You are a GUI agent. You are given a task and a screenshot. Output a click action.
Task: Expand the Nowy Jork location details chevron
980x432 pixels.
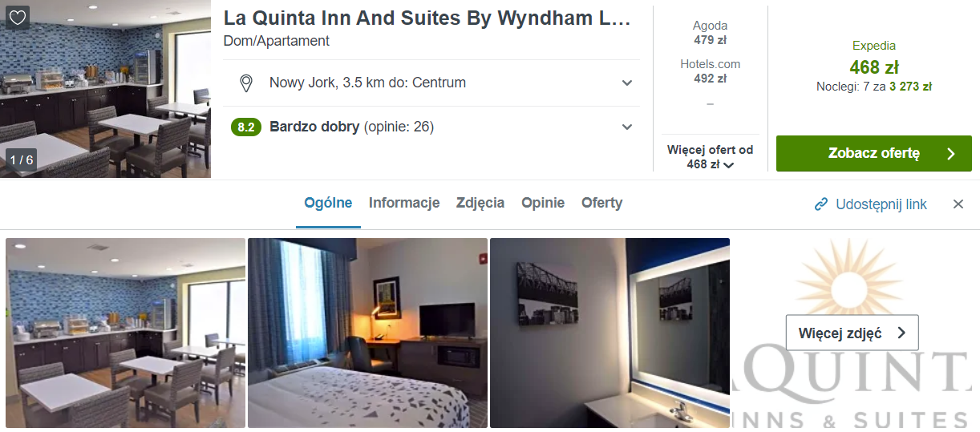click(627, 83)
